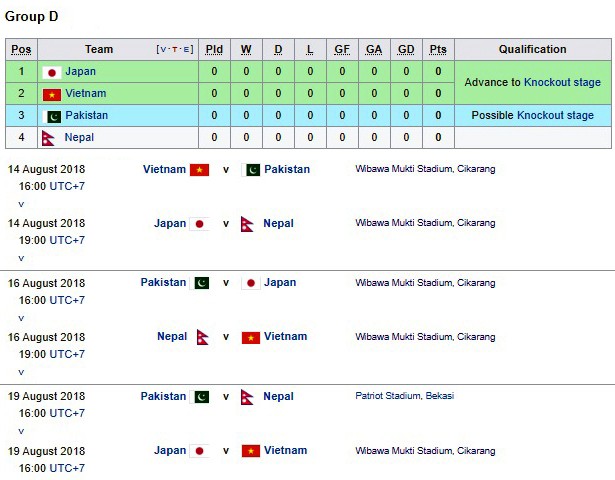
Task: Open Knockout stage link in Possible row
Action: (x=555, y=115)
